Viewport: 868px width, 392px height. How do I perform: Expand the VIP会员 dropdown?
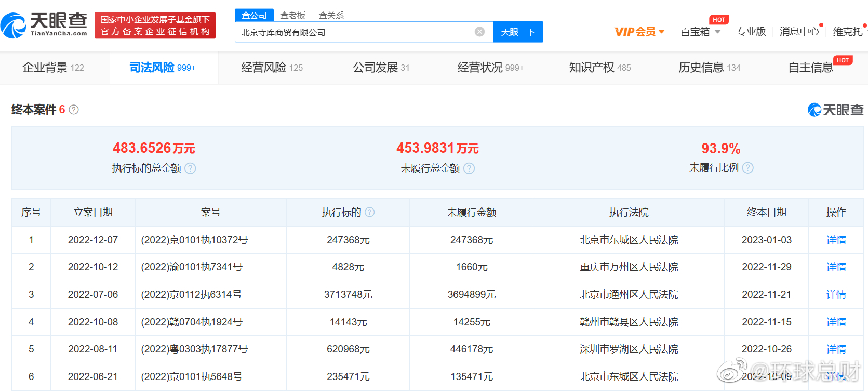pos(662,32)
